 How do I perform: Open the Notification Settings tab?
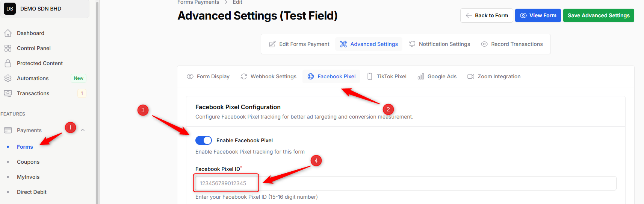coord(440,44)
